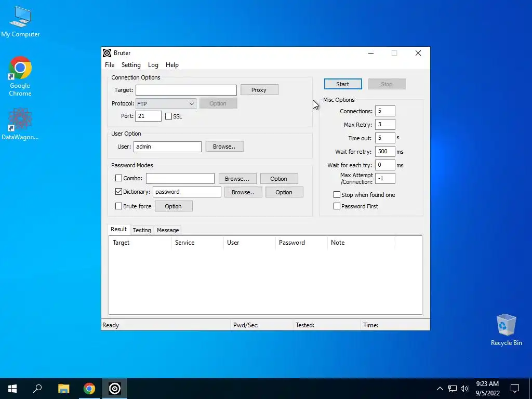Screen dimensions: 532x399
Task: Click Wait for each try field
Action: coord(385,165)
